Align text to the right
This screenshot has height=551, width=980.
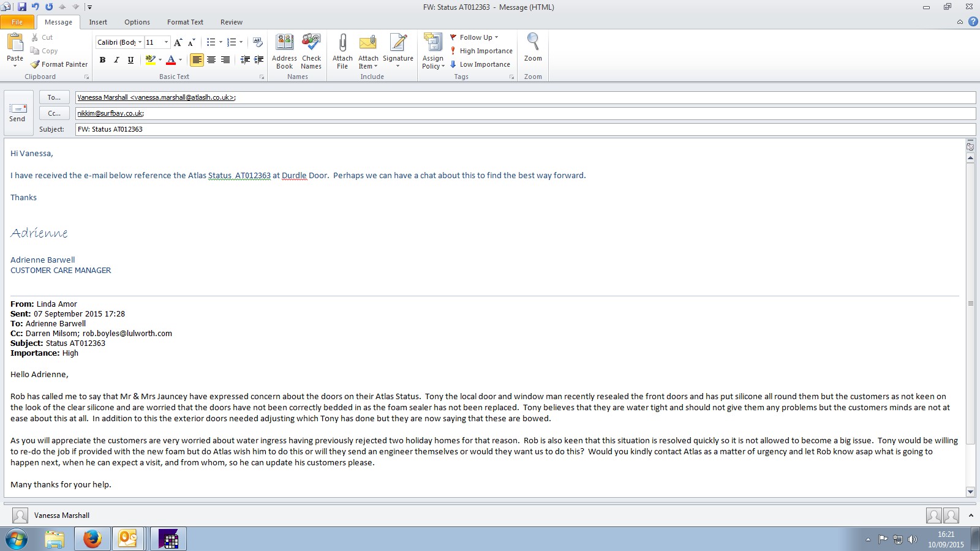pos(225,60)
